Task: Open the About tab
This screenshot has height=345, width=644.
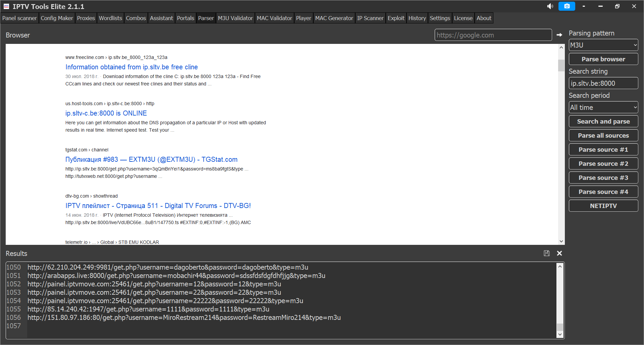Action: click(484, 18)
